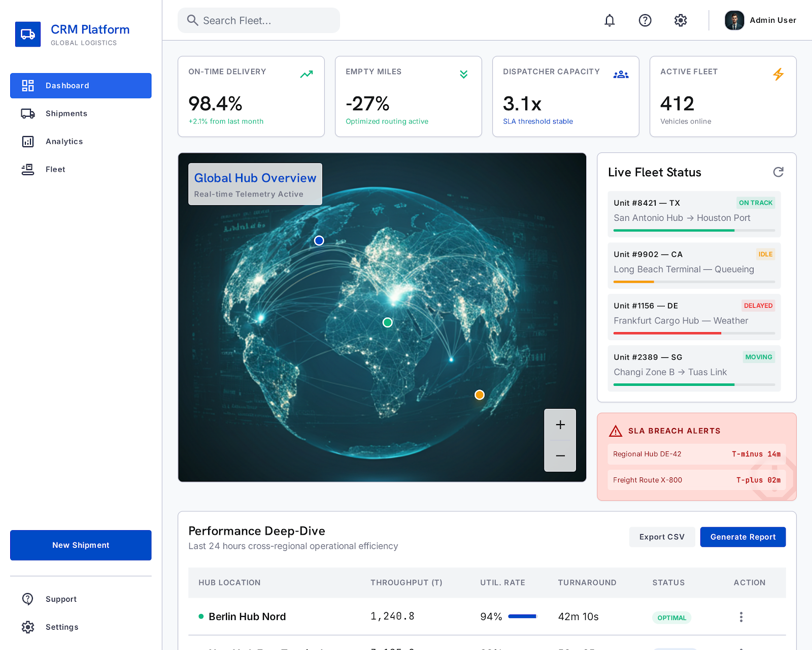This screenshot has height=650, width=812.
Task: Click the Admin User avatar
Action: [734, 20]
